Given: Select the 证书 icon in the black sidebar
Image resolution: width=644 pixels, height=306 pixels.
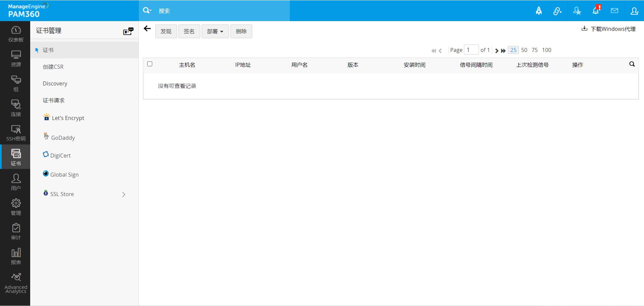Looking at the screenshot, I should click(x=16, y=157).
